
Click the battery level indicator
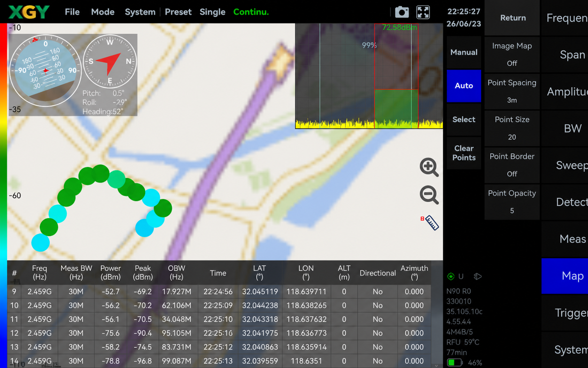[x=455, y=362]
